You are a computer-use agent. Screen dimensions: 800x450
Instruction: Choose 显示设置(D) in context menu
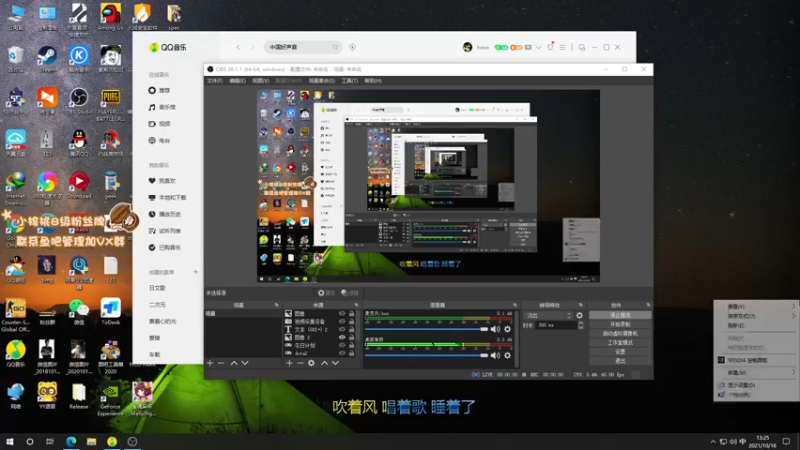tap(756, 385)
